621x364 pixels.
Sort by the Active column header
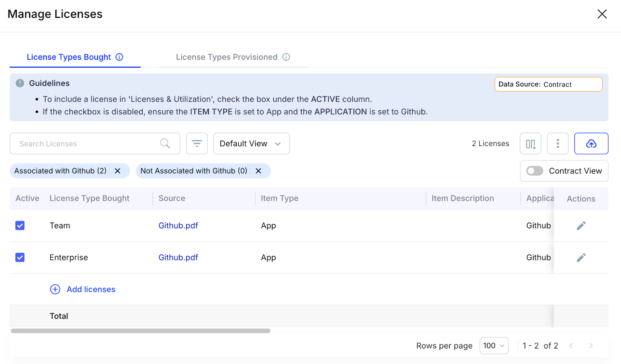[27, 198]
